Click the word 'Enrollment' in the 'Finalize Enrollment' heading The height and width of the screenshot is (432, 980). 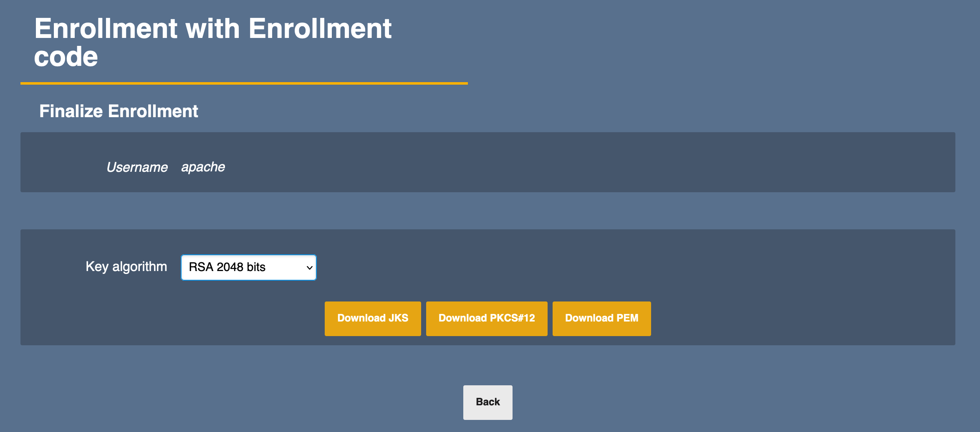153,111
